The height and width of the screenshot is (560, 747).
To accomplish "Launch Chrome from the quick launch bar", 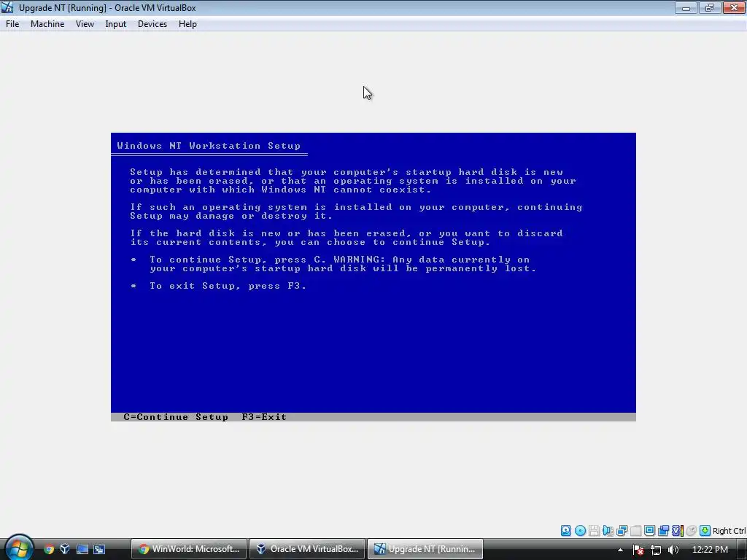I will tap(49, 549).
